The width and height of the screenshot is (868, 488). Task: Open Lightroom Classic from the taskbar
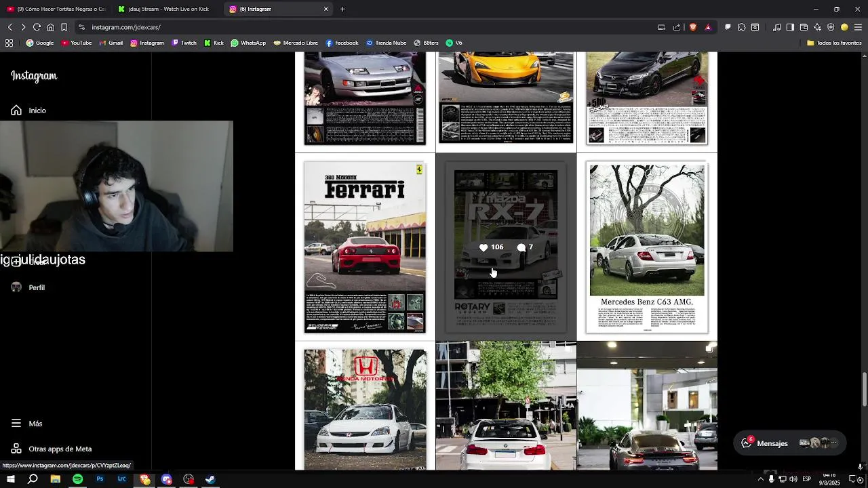click(122, 479)
